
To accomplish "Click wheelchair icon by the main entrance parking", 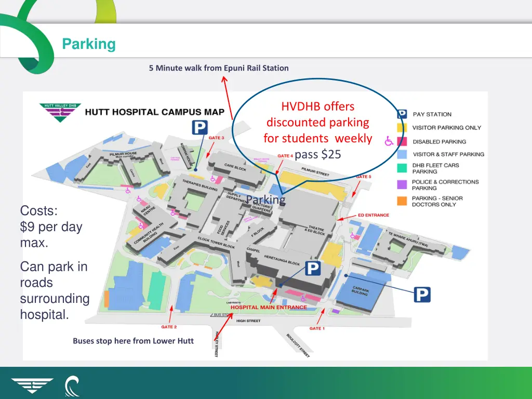I will [303, 299].
